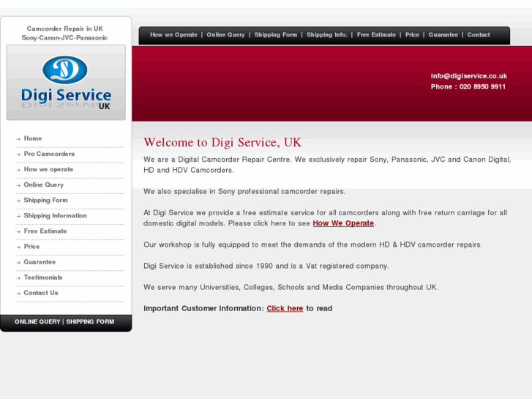Go to Home in sidebar menu
Viewport: 532px width, 399px height.
pos(33,138)
